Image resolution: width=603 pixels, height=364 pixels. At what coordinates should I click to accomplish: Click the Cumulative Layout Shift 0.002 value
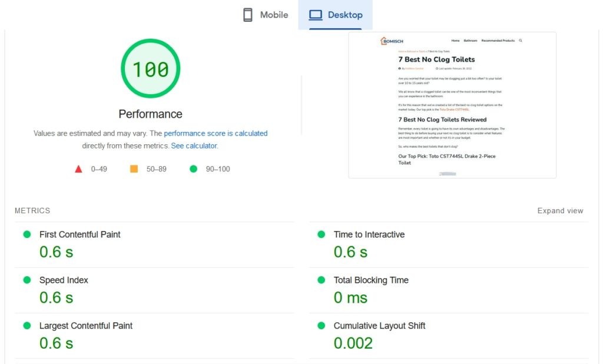coord(353,343)
